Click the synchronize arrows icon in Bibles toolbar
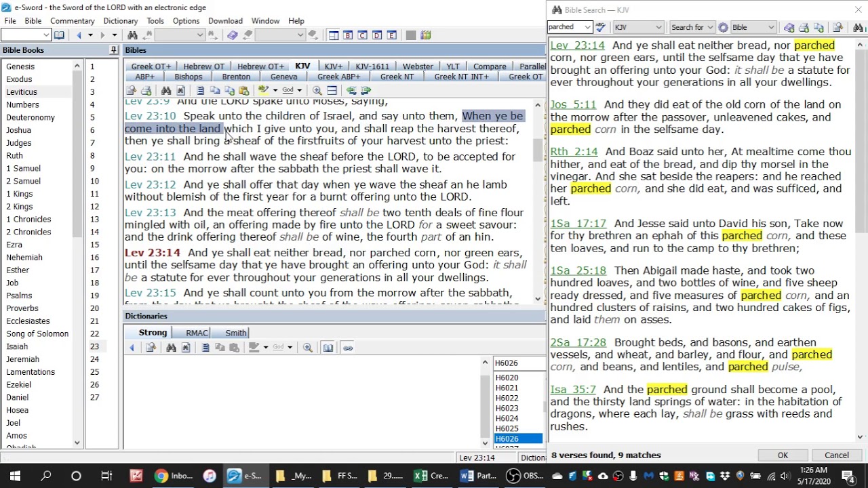The image size is (868, 488). [x=351, y=91]
